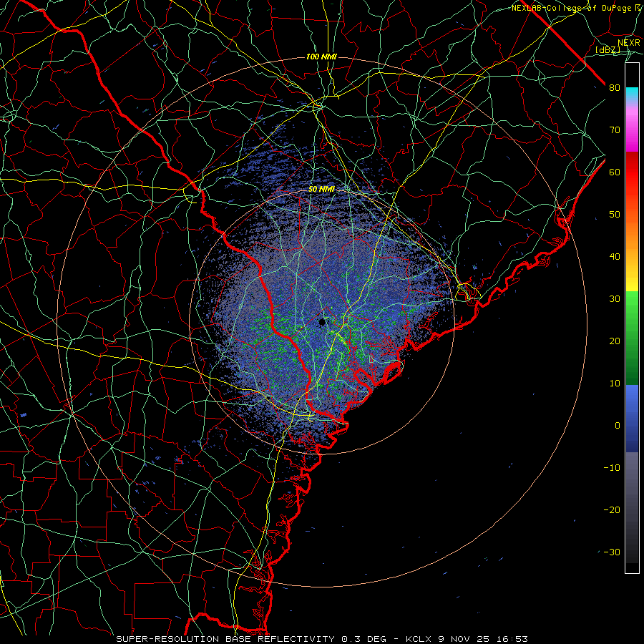Select the 0 value on dBZ scale
The image size is (644, 644).
[618, 426]
